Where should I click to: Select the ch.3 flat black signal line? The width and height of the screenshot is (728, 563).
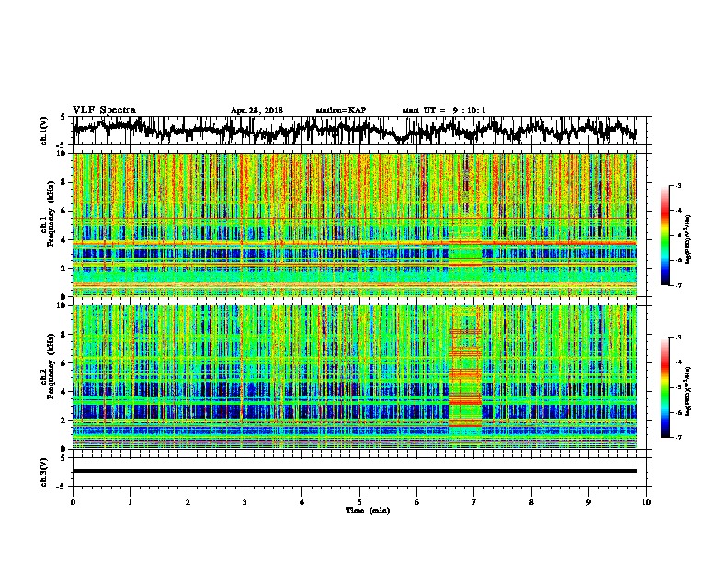point(354,471)
